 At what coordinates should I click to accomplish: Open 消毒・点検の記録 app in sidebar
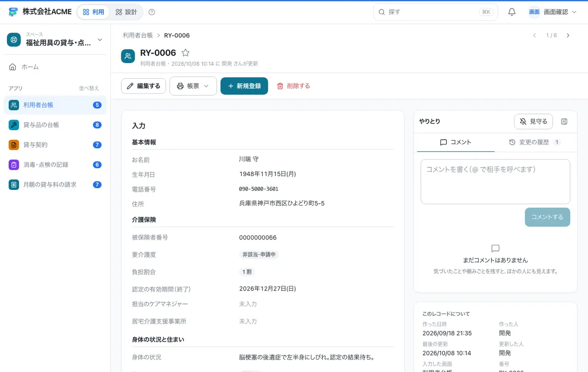click(55, 165)
